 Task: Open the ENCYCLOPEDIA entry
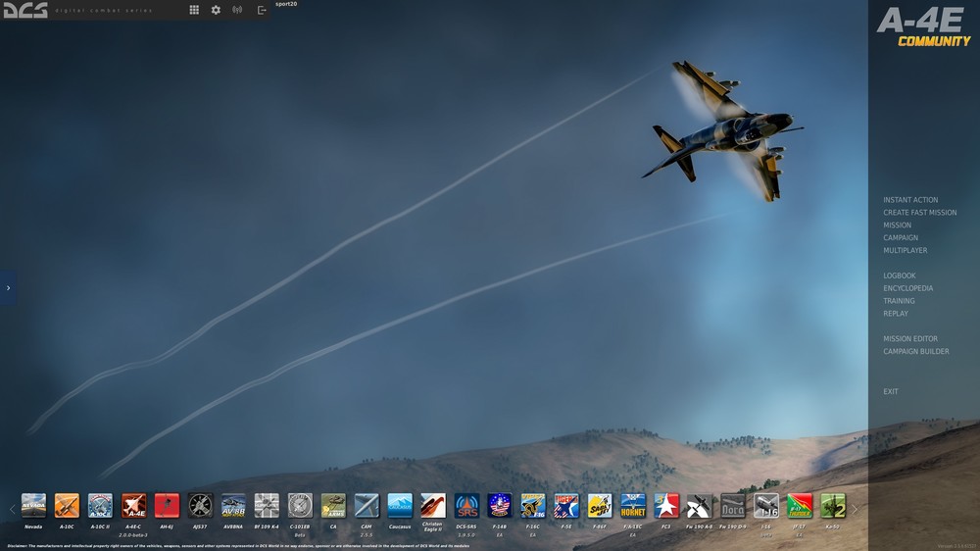[x=907, y=288]
